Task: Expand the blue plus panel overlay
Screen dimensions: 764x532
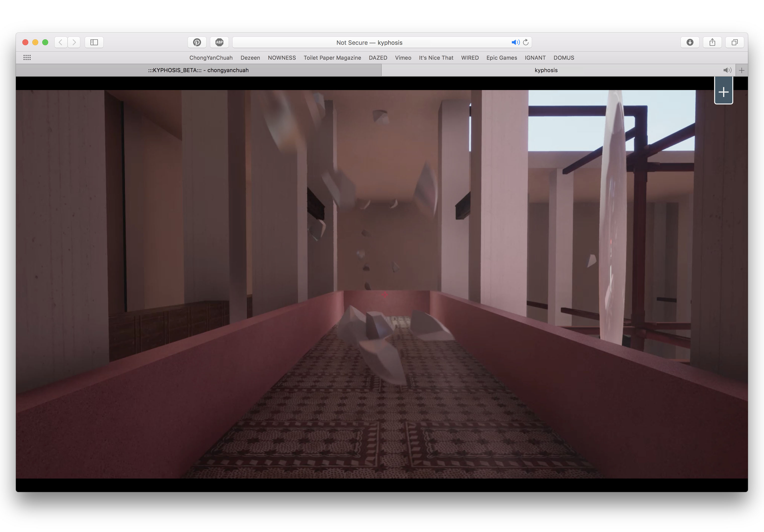Action: [x=723, y=92]
